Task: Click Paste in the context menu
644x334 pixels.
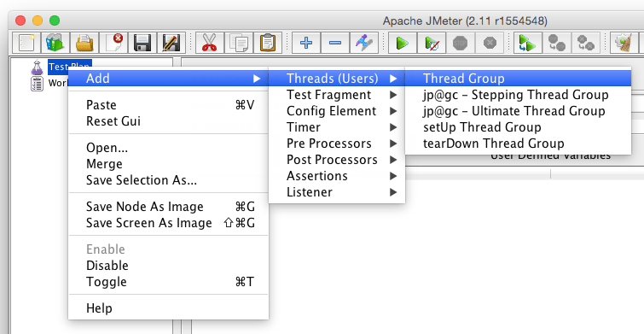Action: 168,105
